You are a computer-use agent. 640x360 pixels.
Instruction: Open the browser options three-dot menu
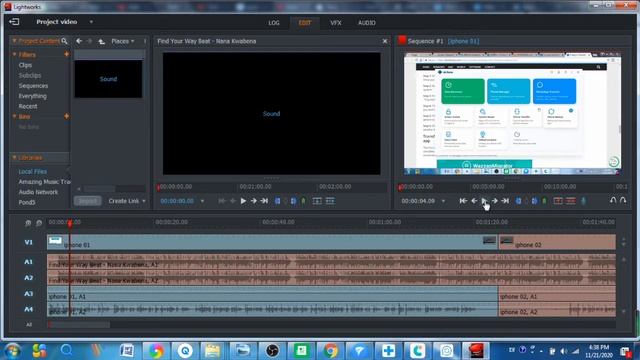pyautogui.click(x=145, y=41)
